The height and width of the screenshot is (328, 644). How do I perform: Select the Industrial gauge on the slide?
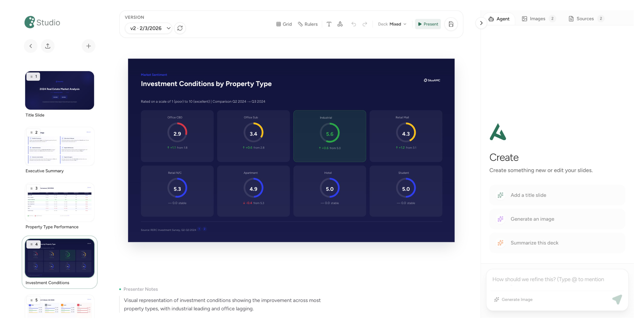click(x=330, y=136)
